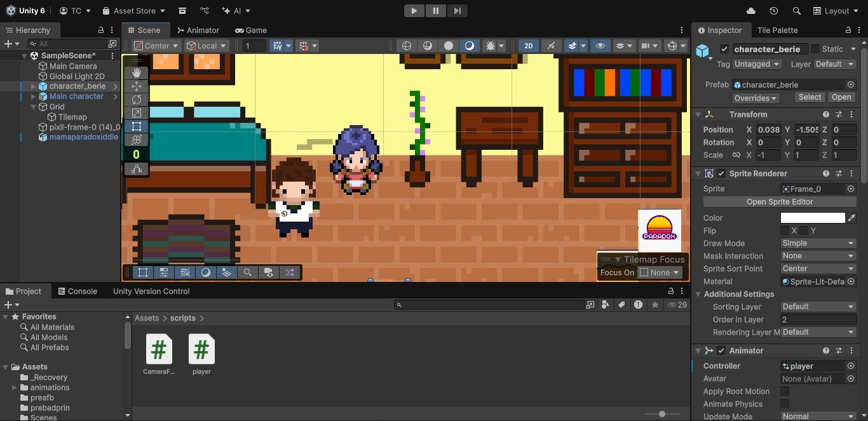868x421 pixels.
Task: Select the Scale tool
Action: coord(136,113)
